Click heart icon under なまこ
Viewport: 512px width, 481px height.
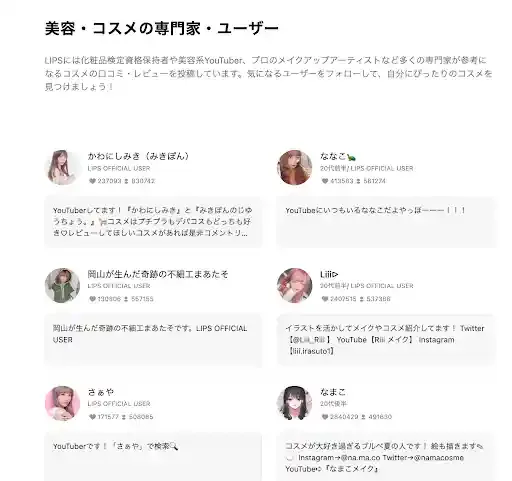point(325,417)
